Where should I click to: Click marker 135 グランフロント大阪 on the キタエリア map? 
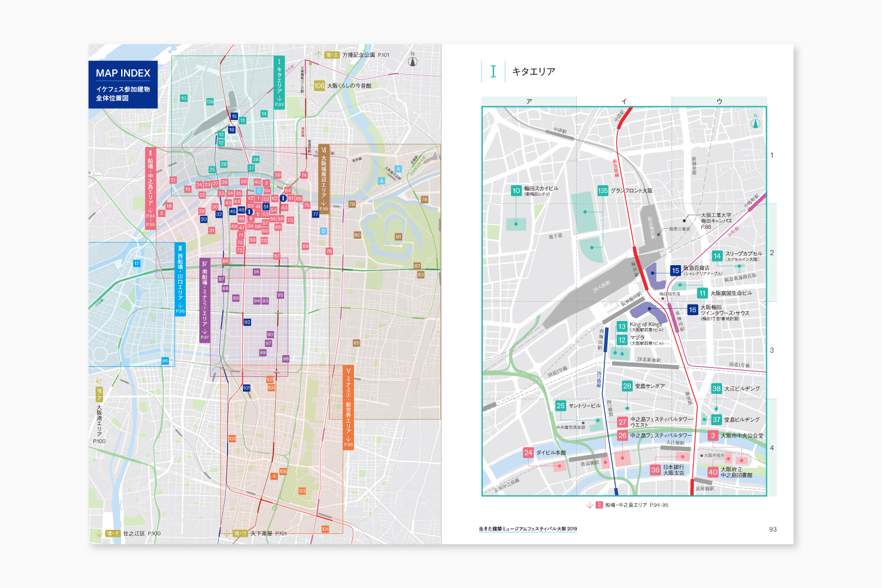click(603, 191)
